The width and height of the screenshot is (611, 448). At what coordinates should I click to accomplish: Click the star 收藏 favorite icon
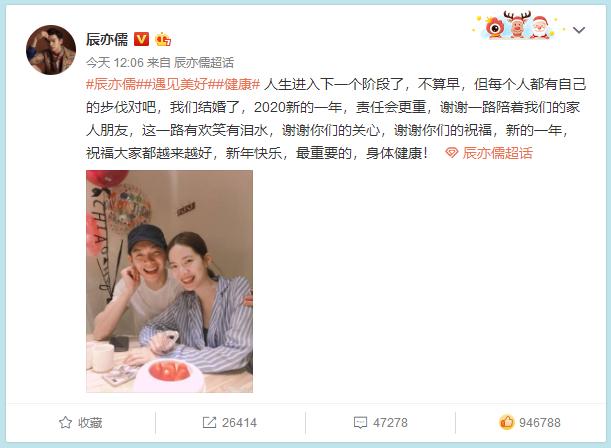click(65, 423)
